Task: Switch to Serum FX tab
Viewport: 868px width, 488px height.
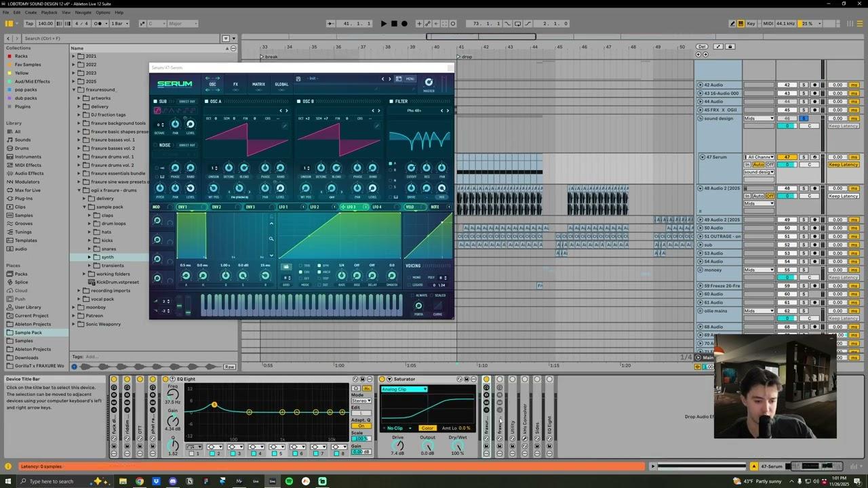Action: pyautogui.click(x=235, y=85)
